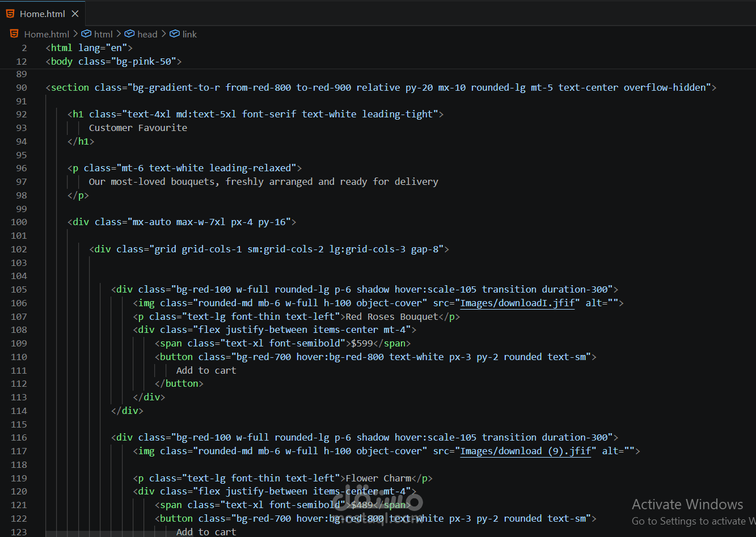The height and width of the screenshot is (537, 756).
Task: Jump to sticky html lang line 2
Action: coord(91,48)
